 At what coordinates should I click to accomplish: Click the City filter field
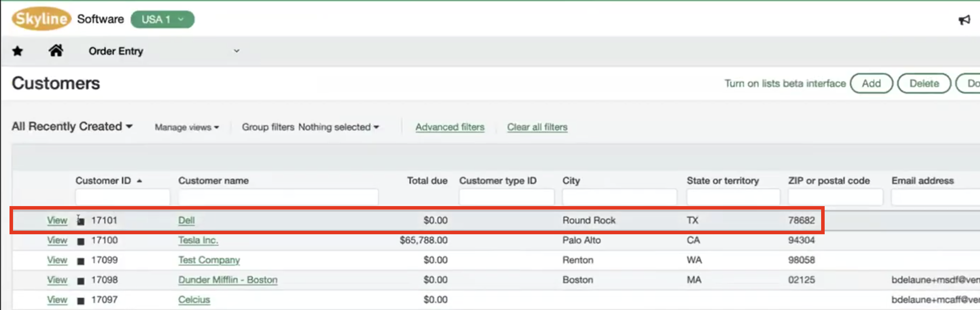(x=619, y=197)
